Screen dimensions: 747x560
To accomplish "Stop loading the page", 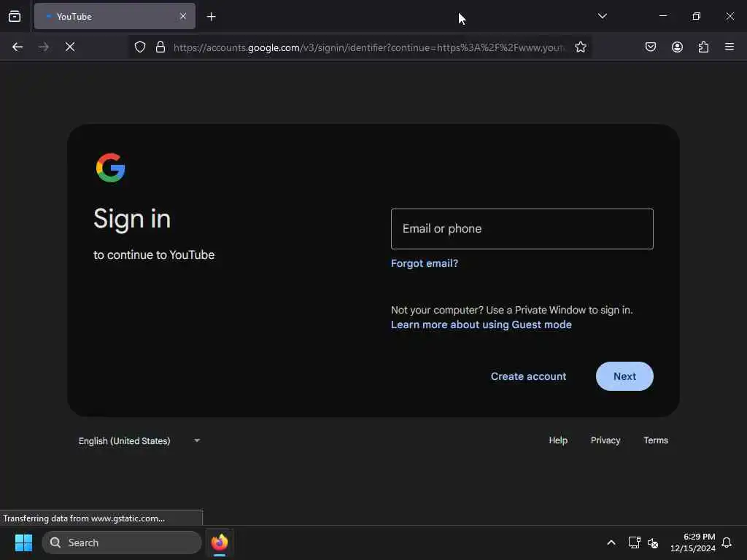I will tap(70, 47).
